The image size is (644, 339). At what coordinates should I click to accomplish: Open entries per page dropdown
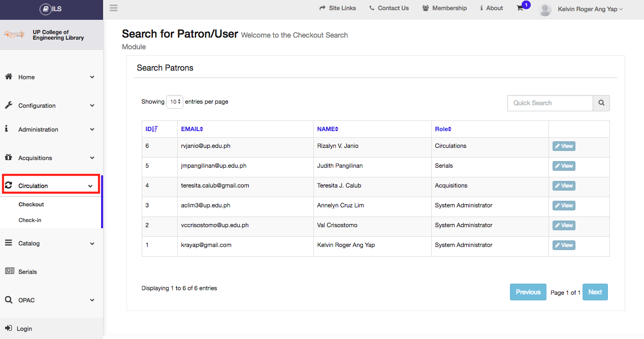tap(175, 102)
